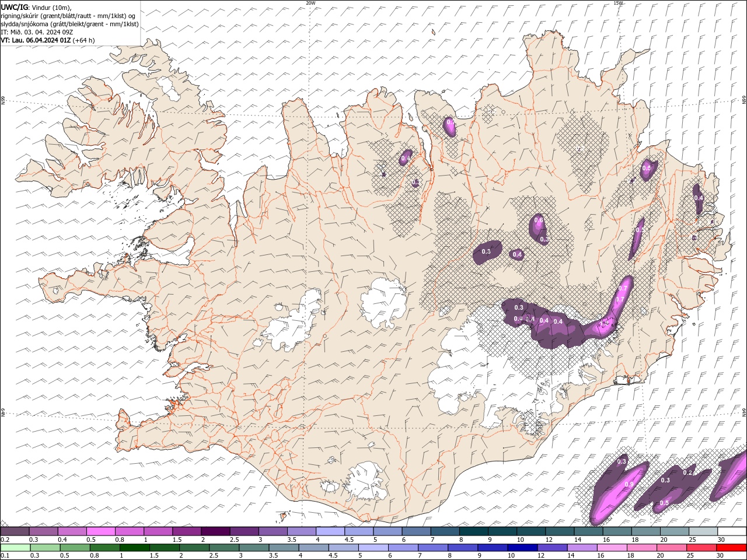
Task: Click the 'IT: Mið. 03. 04. 2024 09Z' line
Action: (37, 32)
